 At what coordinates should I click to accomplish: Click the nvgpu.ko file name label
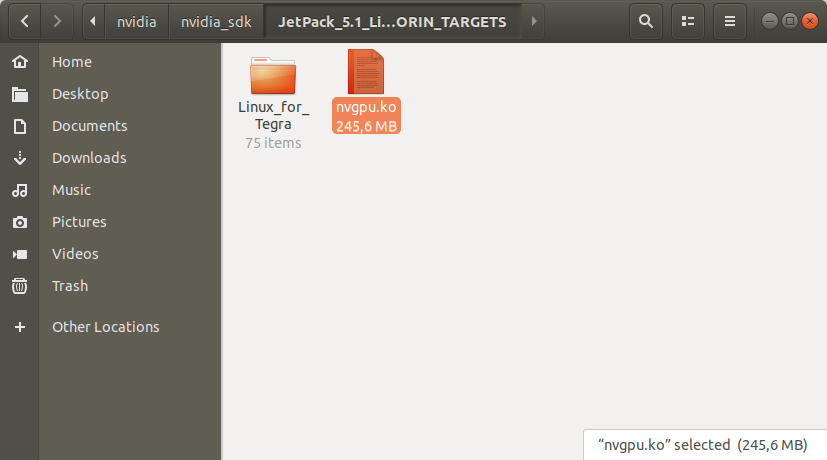(366, 107)
